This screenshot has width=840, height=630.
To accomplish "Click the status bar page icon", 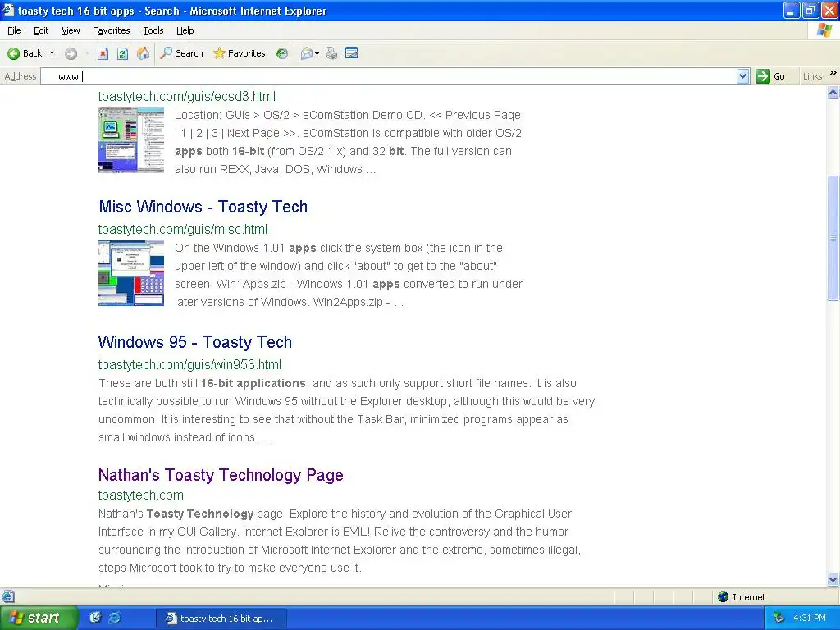I will point(7,596).
